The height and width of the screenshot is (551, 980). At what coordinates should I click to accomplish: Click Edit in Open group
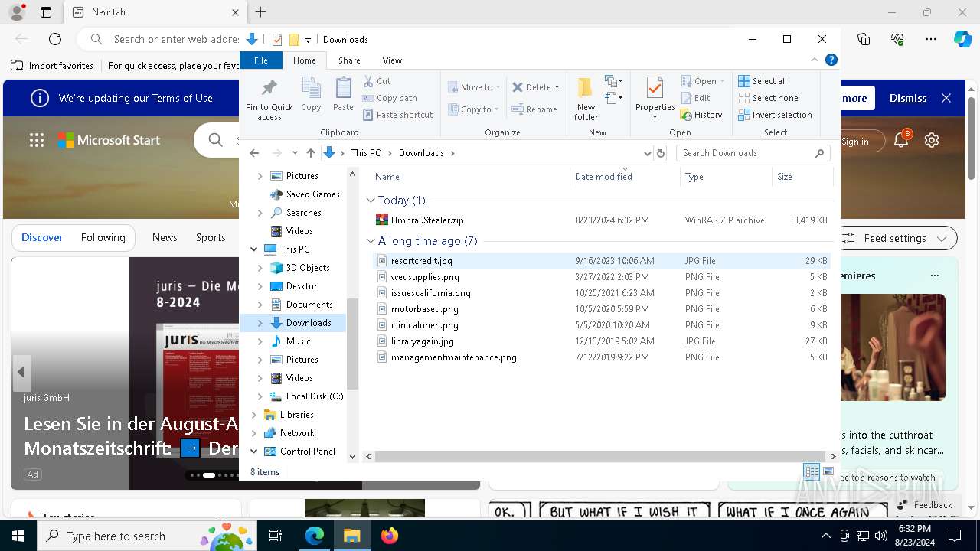[x=695, y=98]
